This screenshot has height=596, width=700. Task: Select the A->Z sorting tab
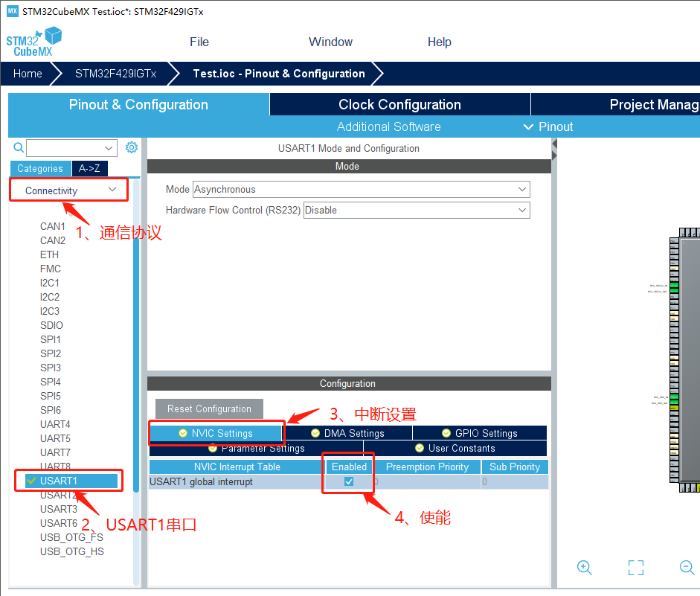pos(89,168)
